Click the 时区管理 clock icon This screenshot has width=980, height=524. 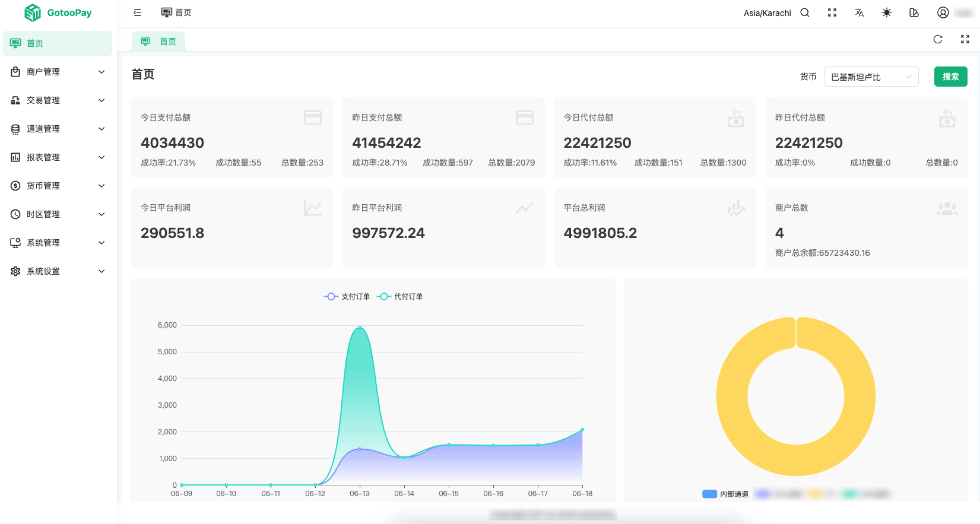pos(15,214)
